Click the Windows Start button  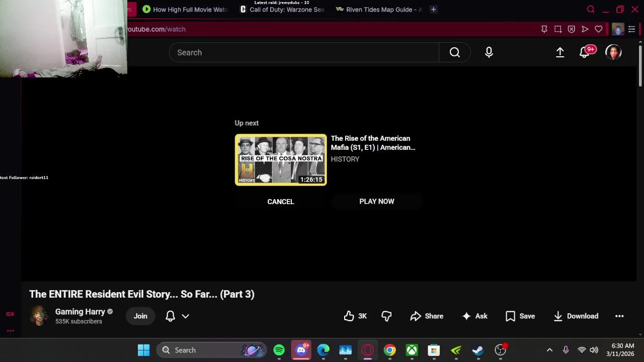(x=143, y=350)
